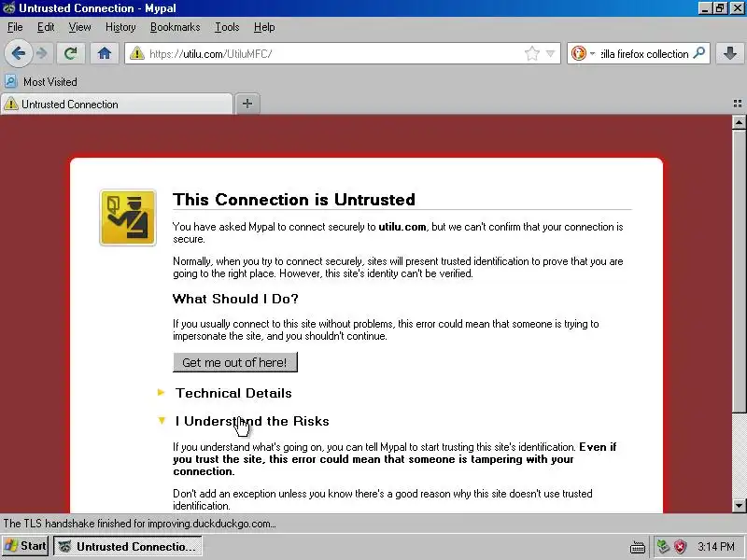Open the Windows Start button
The width and height of the screenshot is (747, 560).
[25, 546]
